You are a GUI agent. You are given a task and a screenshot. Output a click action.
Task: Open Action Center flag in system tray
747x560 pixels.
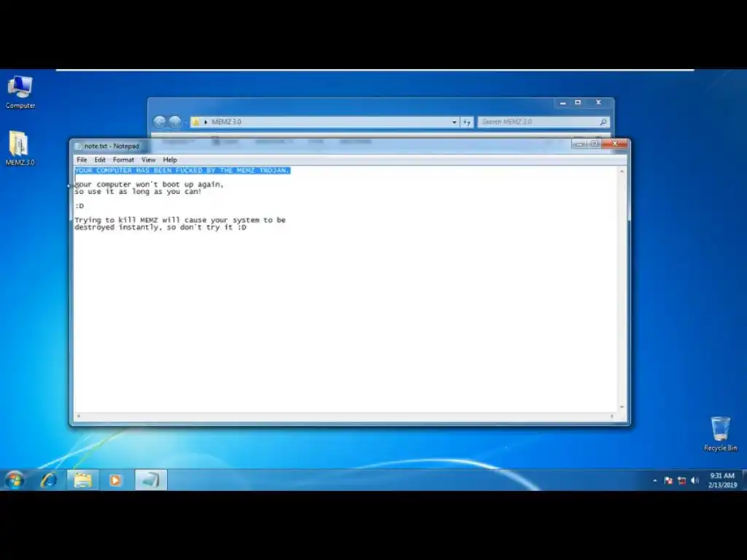click(x=668, y=481)
